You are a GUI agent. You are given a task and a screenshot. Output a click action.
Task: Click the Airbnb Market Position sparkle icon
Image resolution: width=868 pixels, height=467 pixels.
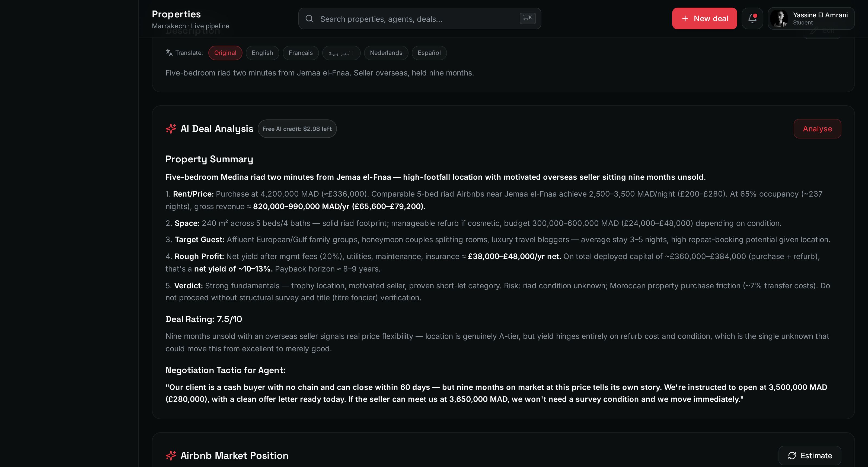(x=171, y=456)
